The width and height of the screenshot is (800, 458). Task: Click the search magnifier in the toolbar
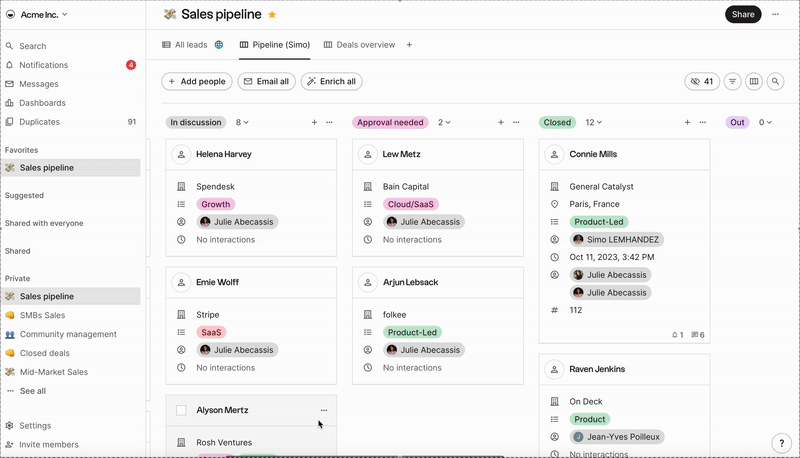pyautogui.click(x=775, y=81)
